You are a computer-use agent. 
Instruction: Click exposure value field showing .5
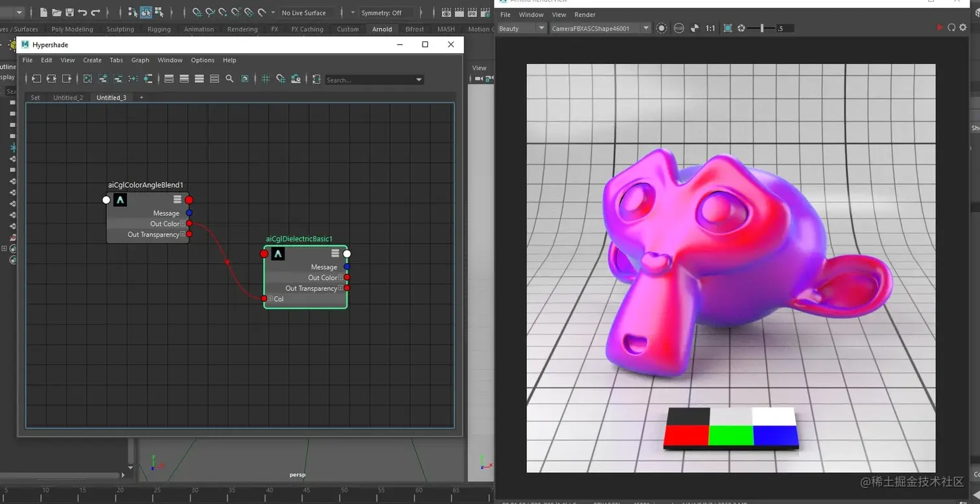click(x=785, y=29)
